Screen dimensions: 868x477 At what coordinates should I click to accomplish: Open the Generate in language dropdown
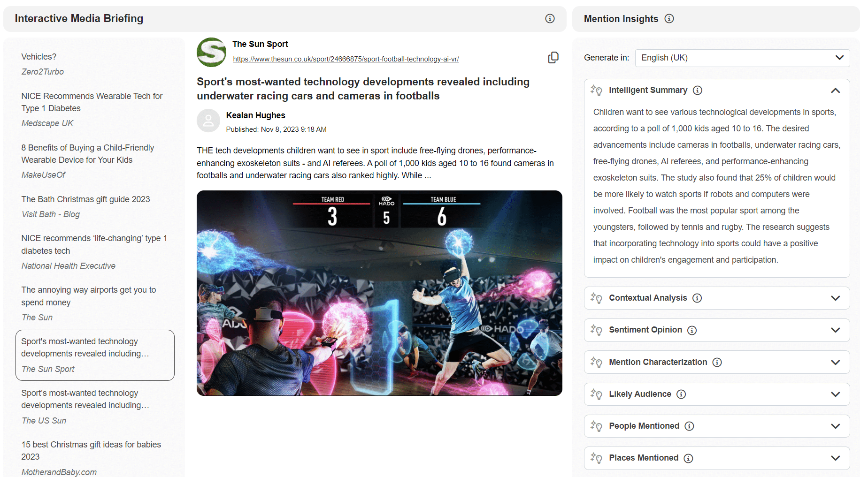pyautogui.click(x=742, y=58)
